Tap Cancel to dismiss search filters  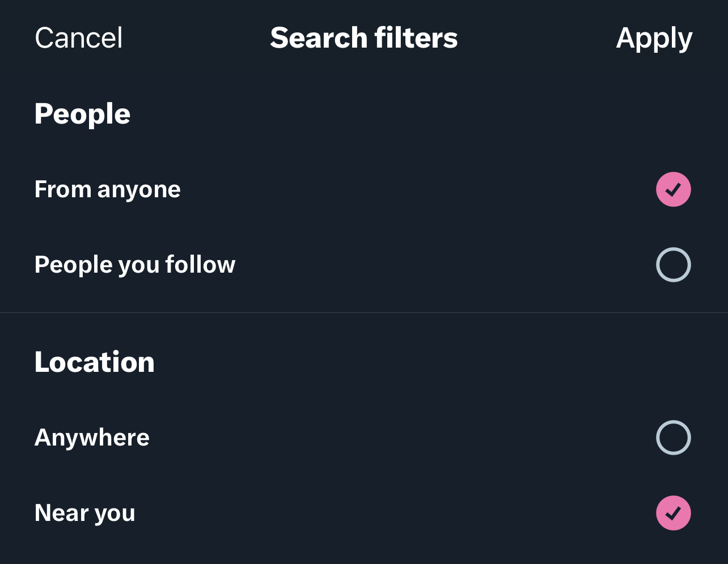coord(79,38)
